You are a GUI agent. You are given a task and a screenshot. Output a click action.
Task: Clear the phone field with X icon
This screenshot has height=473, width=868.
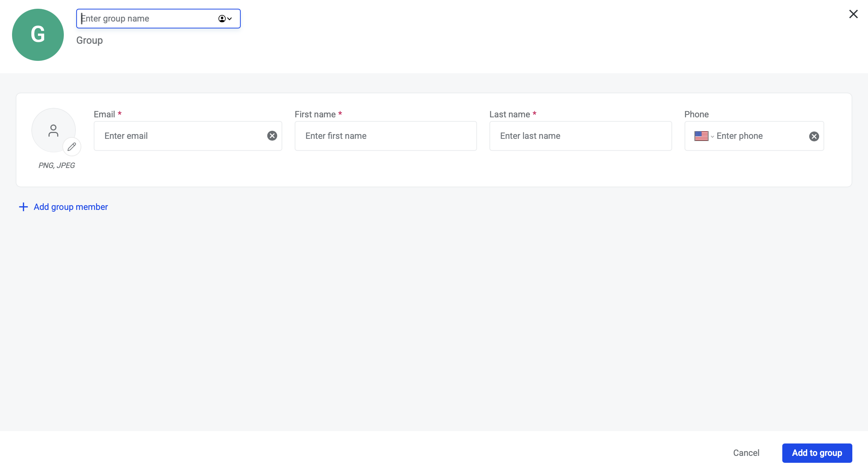[814, 136]
